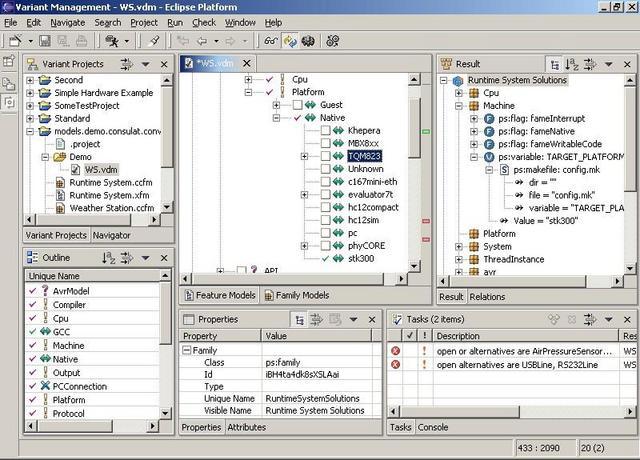Open the Variant Projects view menu dropdown
The width and height of the screenshot is (640, 460).
pyautogui.click(x=145, y=64)
